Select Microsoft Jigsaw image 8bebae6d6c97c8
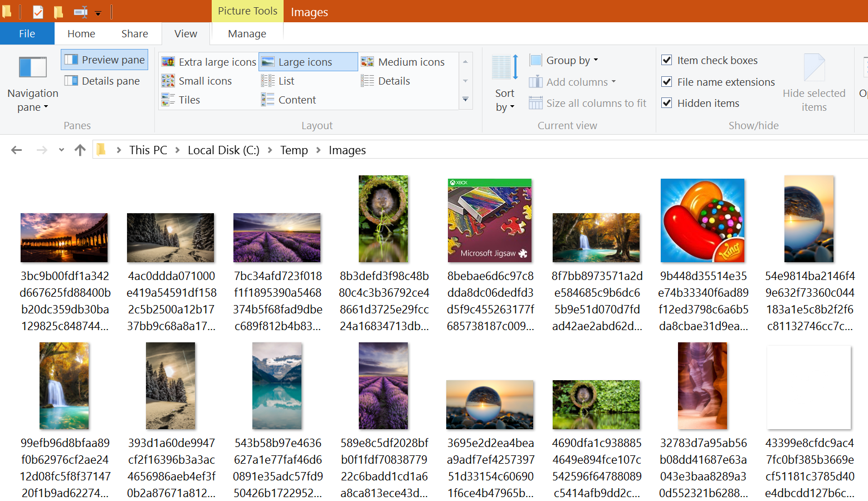Screen dimensions: 868x501 tap(490, 220)
